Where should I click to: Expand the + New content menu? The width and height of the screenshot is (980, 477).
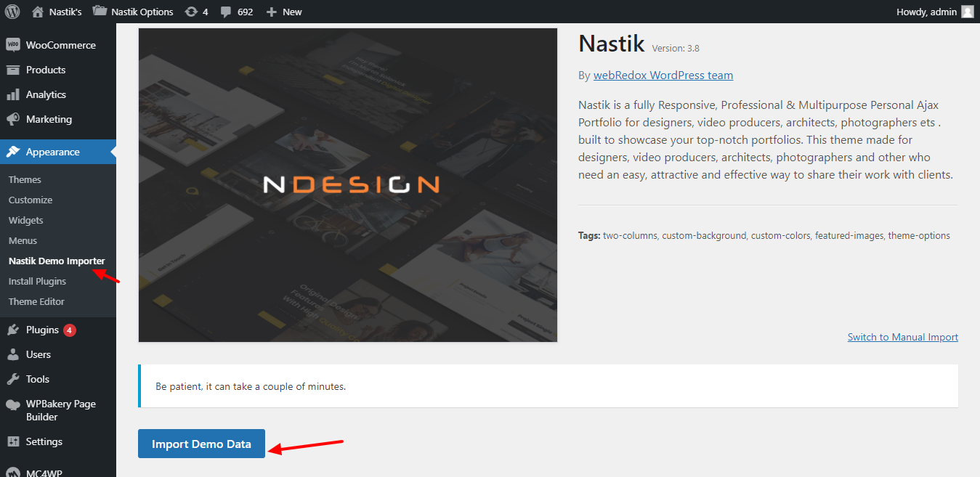(284, 12)
